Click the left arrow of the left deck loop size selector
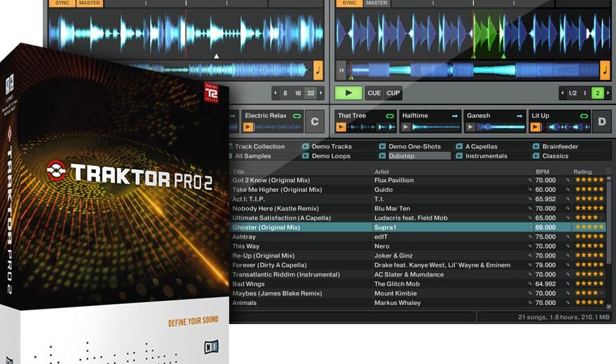 coord(275,93)
